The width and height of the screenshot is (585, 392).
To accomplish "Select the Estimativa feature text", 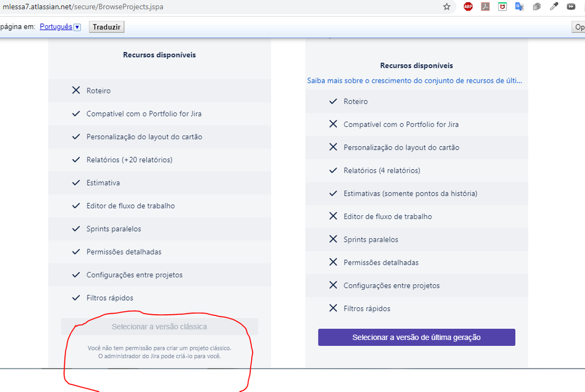I will (x=103, y=183).
